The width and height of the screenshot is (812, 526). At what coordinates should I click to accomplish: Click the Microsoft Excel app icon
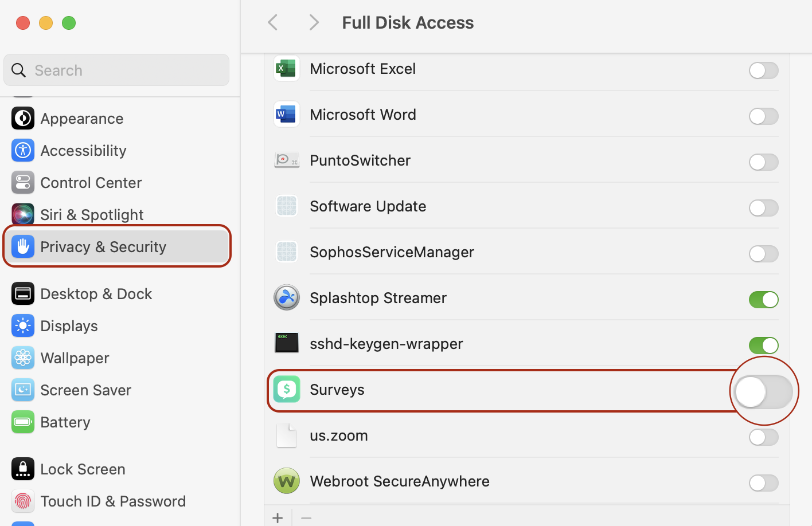(x=286, y=69)
